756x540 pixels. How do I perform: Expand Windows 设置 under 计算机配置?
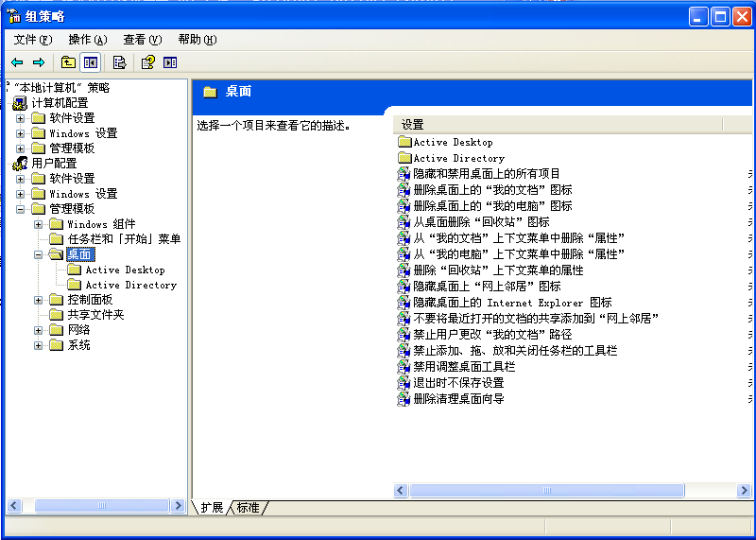(20, 133)
